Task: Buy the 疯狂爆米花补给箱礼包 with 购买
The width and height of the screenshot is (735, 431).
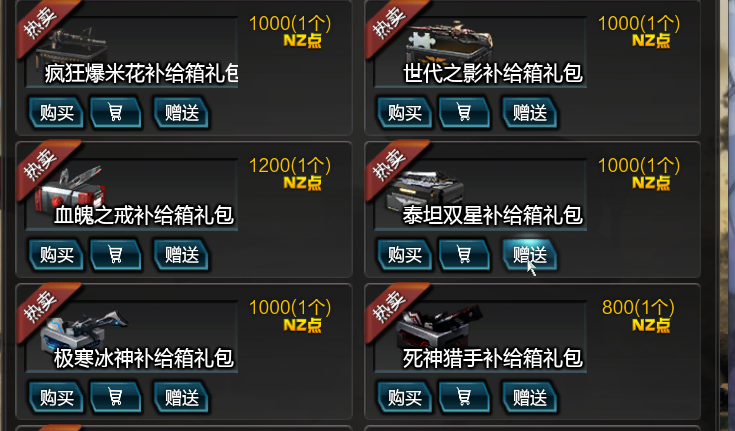Action: (56, 113)
